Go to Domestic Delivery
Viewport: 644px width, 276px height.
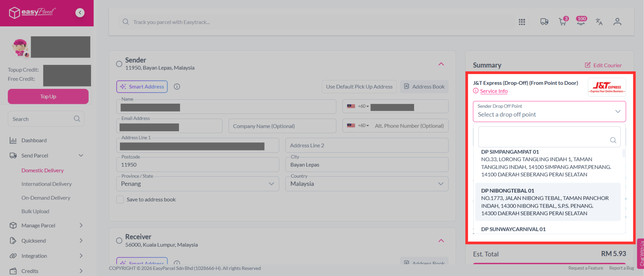pos(42,170)
